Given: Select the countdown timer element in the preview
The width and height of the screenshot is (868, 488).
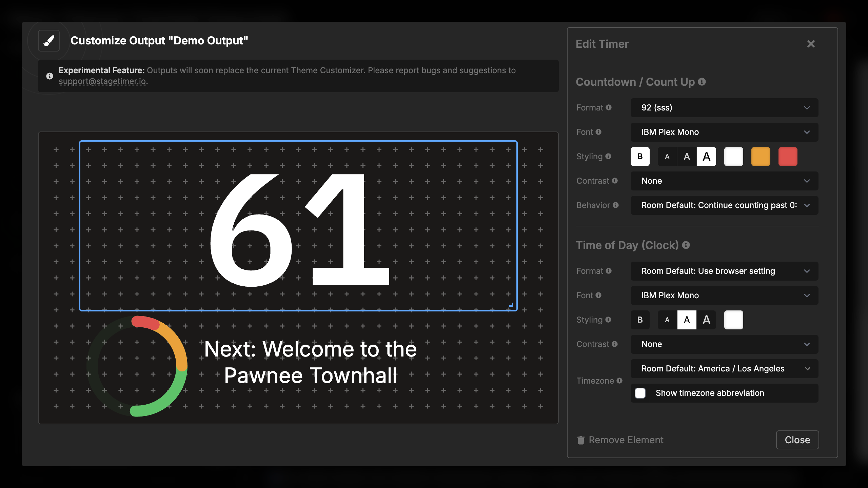Looking at the screenshot, I should [298, 225].
